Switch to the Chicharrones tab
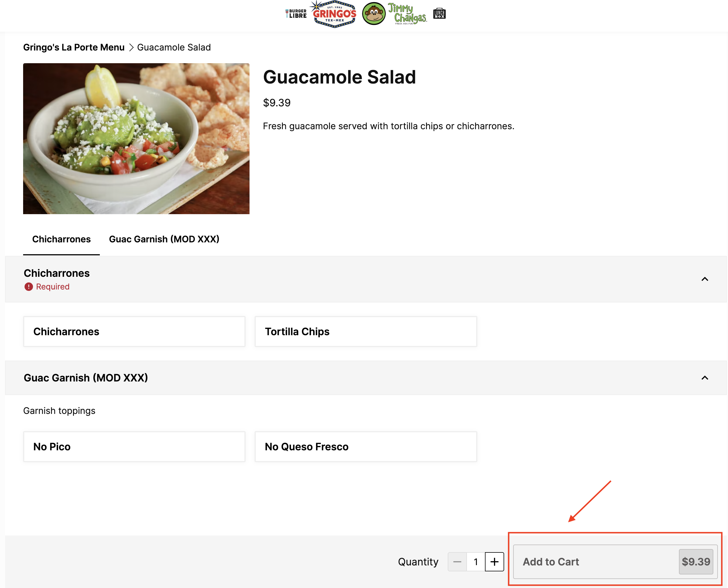This screenshot has height=588, width=728. click(x=61, y=239)
